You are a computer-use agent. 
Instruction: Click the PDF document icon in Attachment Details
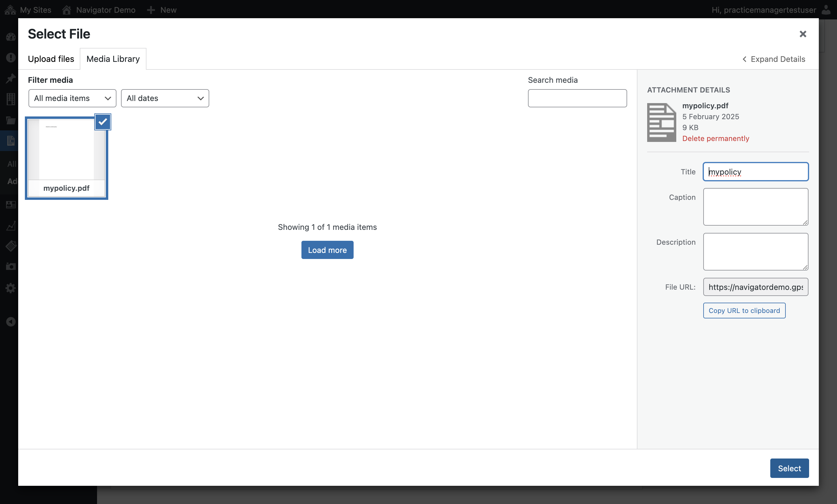(661, 122)
